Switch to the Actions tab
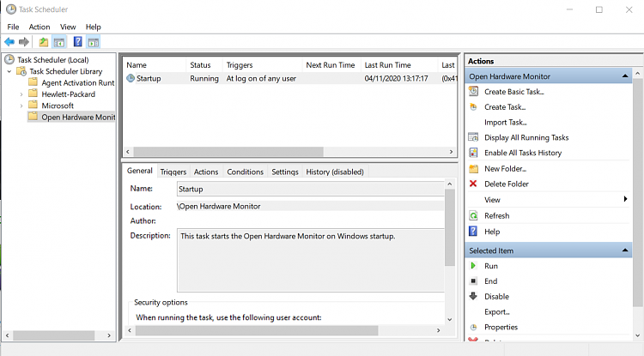The width and height of the screenshot is (644, 356). click(x=206, y=172)
